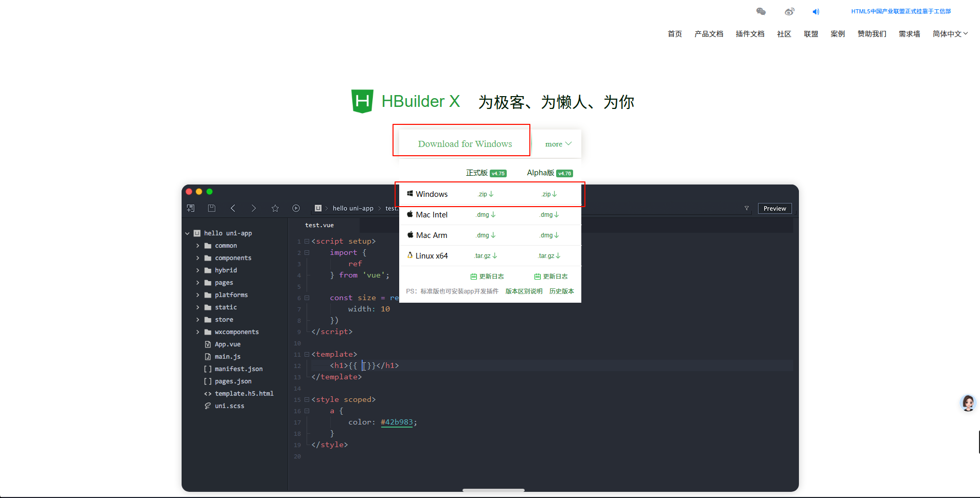Screen dimensions: 980x498
Task: Open the WeChat icon in the header
Action: coord(761,11)
